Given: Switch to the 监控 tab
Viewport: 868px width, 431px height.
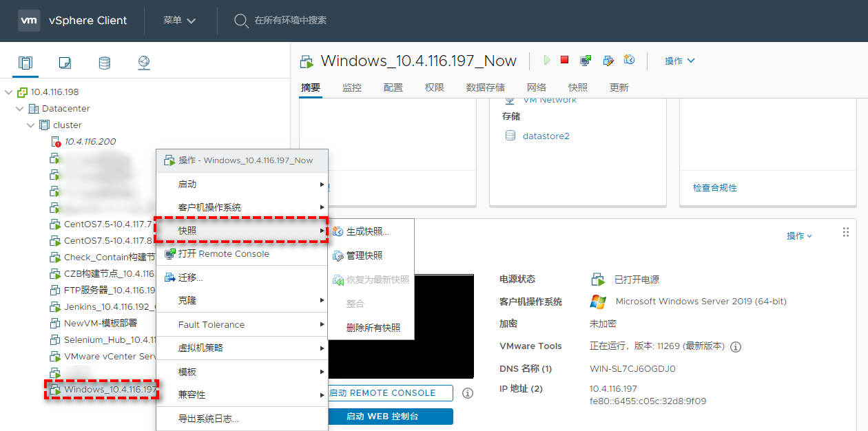Looking at the screenshot, I should [352, 87].
